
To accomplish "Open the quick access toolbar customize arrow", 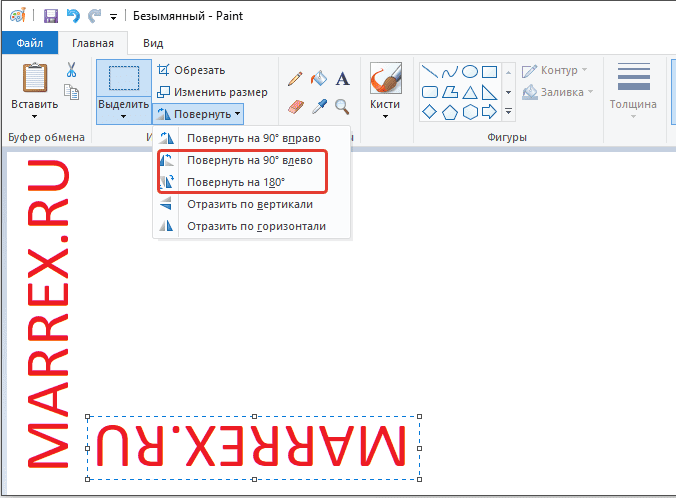I will [113, 17].
